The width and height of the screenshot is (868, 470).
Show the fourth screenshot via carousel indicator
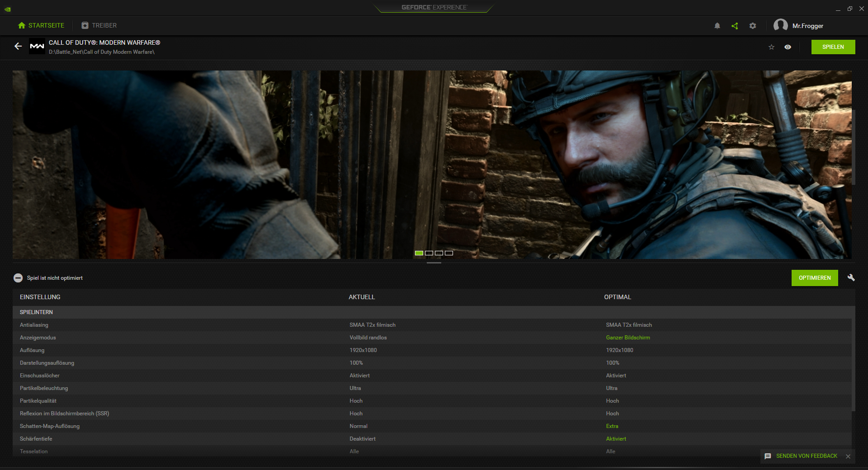[x=449, y=253]
